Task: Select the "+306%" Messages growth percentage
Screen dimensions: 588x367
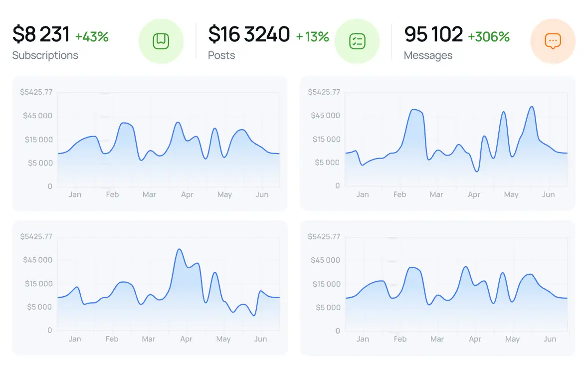Action: pyautogui.click(x=489, y=35)
